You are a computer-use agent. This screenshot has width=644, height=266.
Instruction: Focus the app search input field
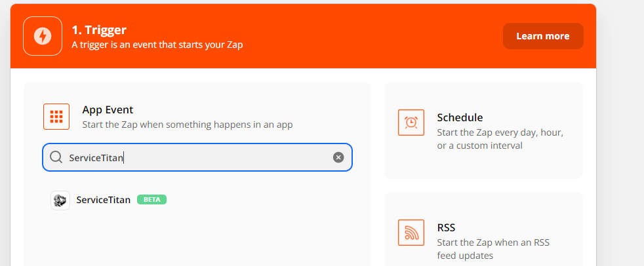click(x=197, y=157)
